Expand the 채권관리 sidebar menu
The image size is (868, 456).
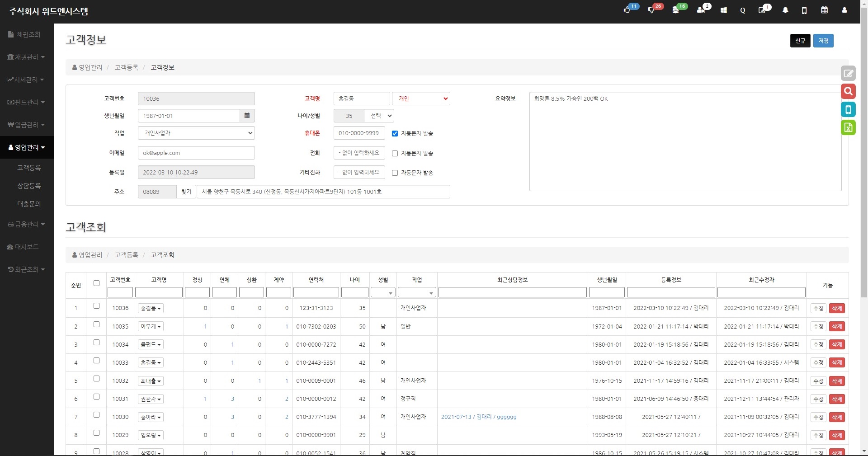pyautogui.click(x=26, y=57)
